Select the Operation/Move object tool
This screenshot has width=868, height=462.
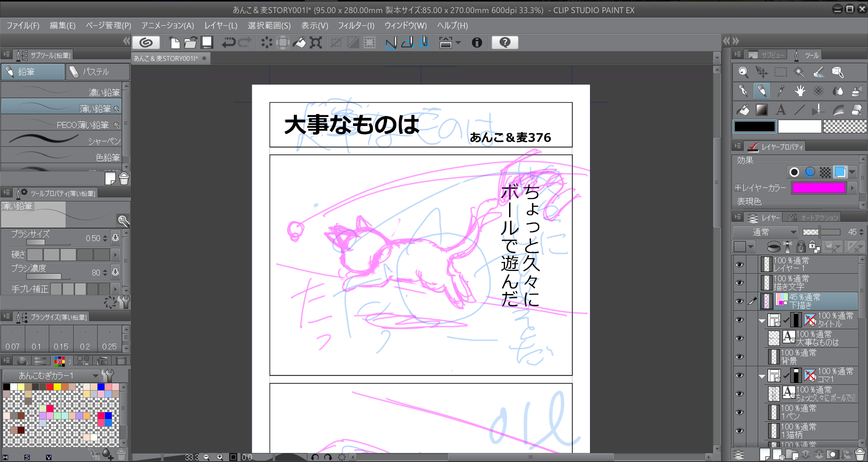762,72
